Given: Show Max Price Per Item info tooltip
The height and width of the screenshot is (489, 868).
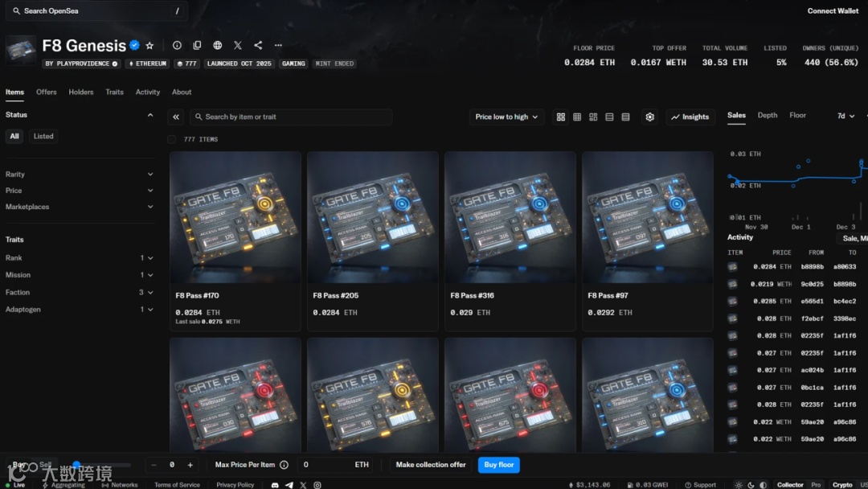Looking at the screenshot, I should pyautogui.click(x=284, y=465).
